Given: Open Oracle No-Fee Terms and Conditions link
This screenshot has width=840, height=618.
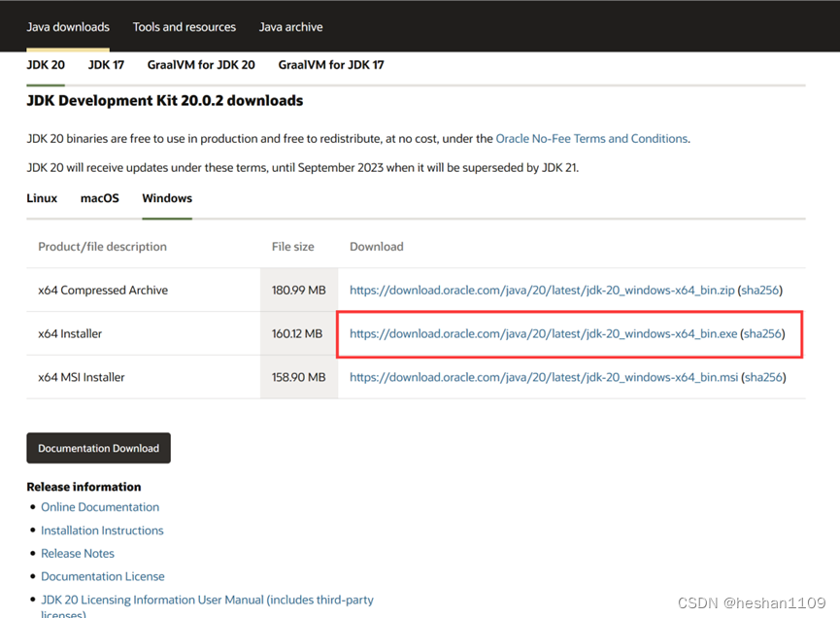Looking at the screenshot, I should [x=591, y=139].
